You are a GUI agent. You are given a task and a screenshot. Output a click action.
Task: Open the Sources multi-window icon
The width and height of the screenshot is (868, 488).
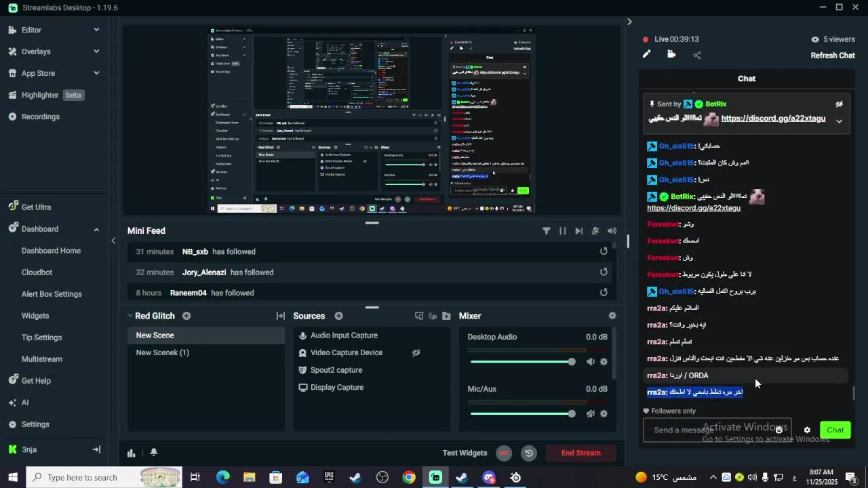pos(419,316)
